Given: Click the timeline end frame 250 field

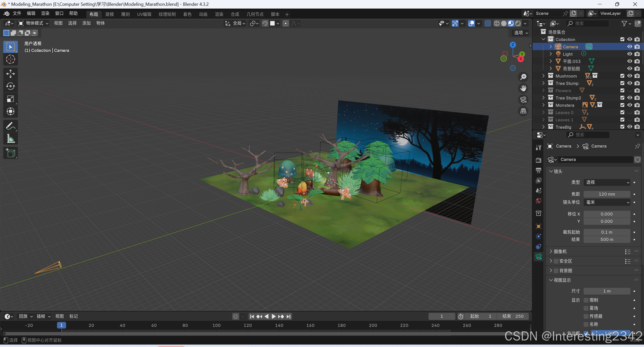Looking at the screenshot, I should pos(513,316).
